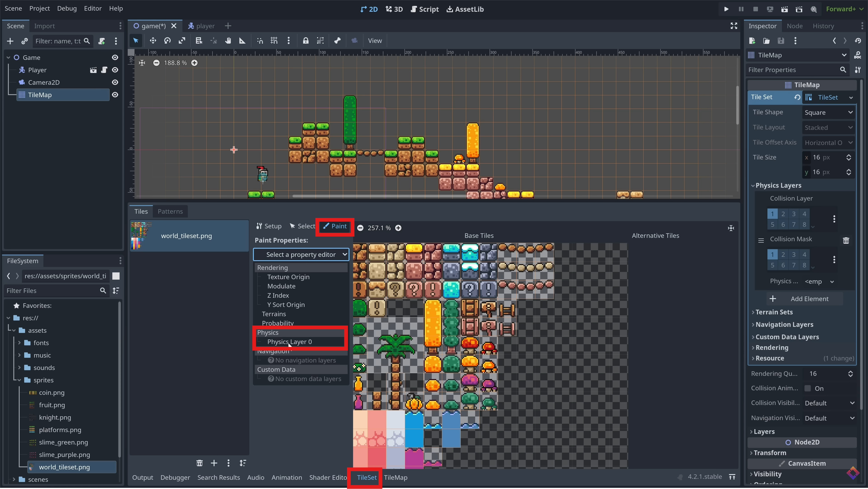
Task: Toggle Camera2D node visibility
Action: tap(115, 82)
